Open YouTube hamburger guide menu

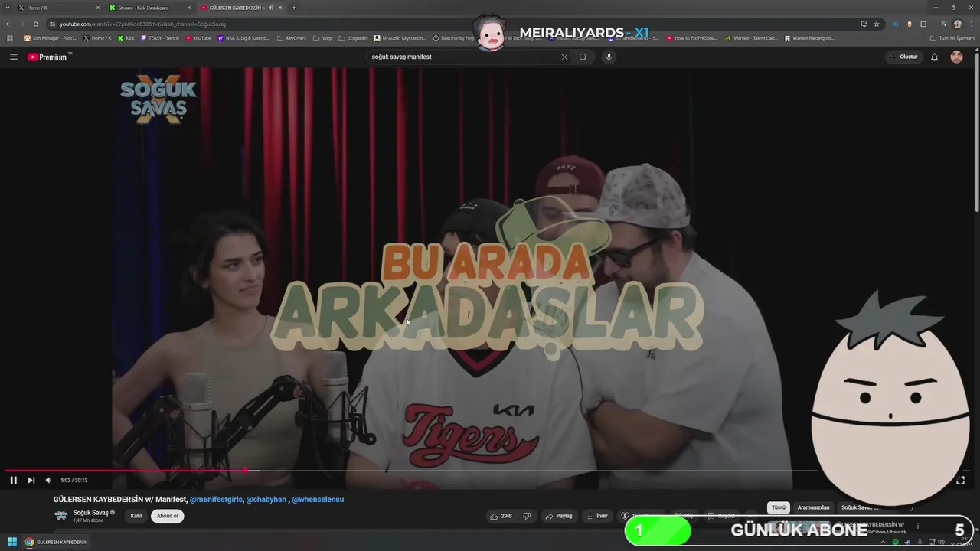(x=13, y=57)
